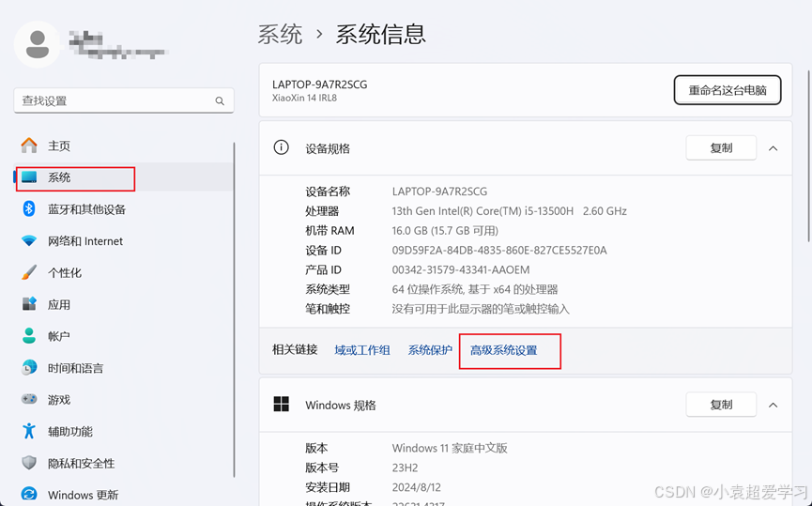The image size is (812, 506).
Task: Click the 应用 apps icon
Action: pyautogui.click(x=29, y=304)
